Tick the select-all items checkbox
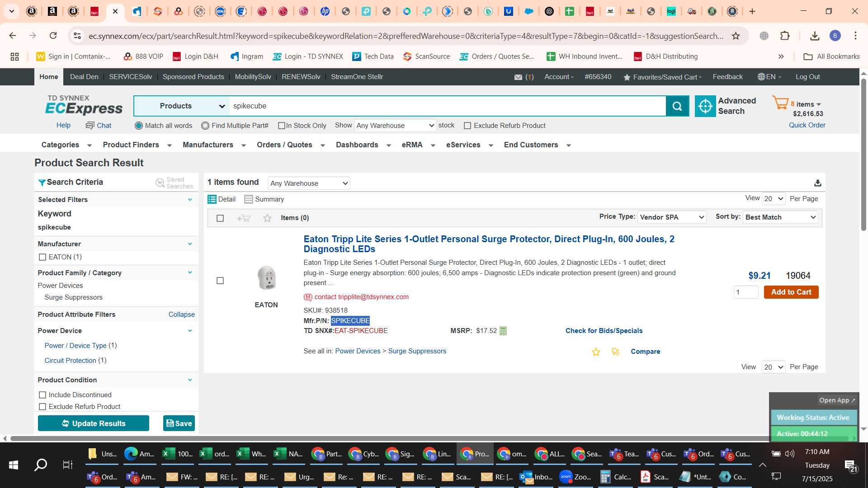868x488 pixels. point(220,218)
